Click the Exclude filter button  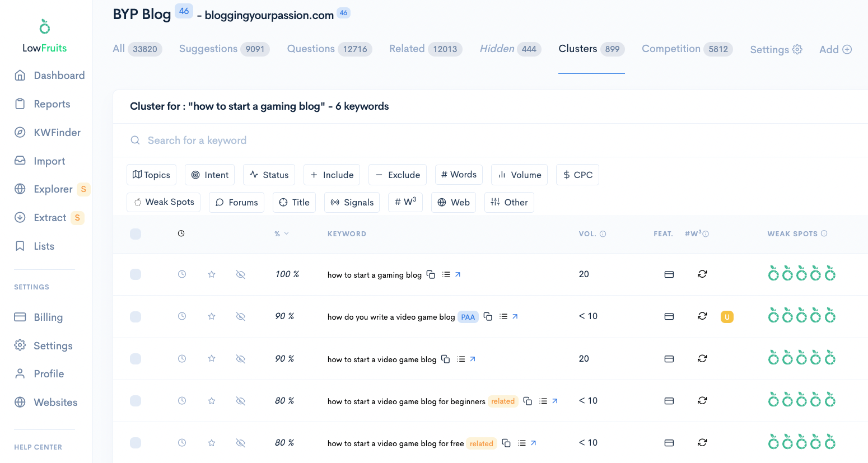pyautogui.click(x=398, y=175)
